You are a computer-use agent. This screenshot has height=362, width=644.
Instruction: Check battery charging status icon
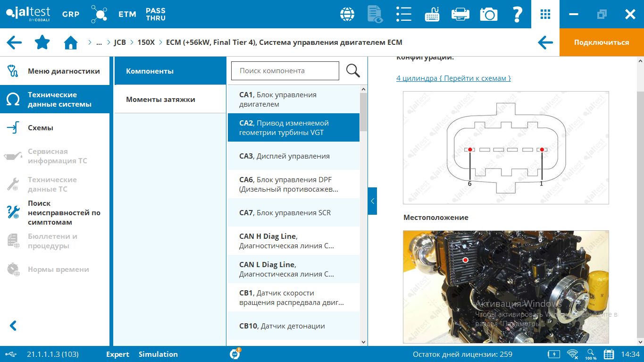(553, 354)
